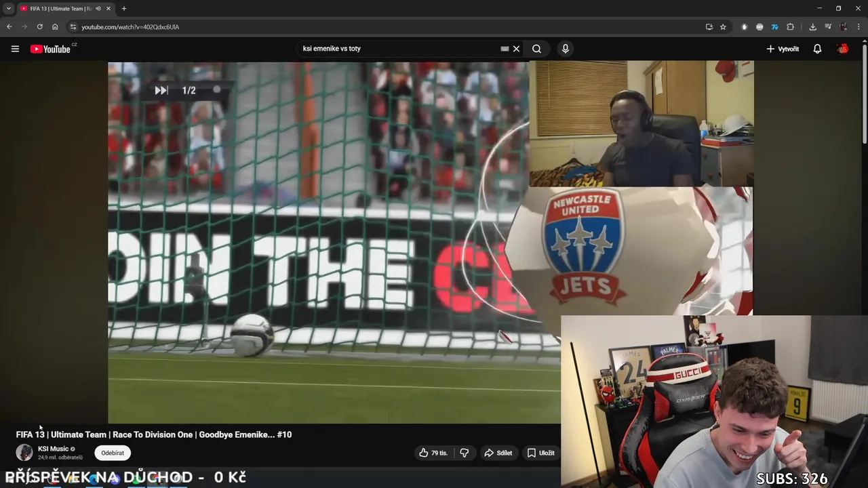The image size is (868, 488).
Task: Go forward with the browser forward arrow
Action: pos(24,26)
